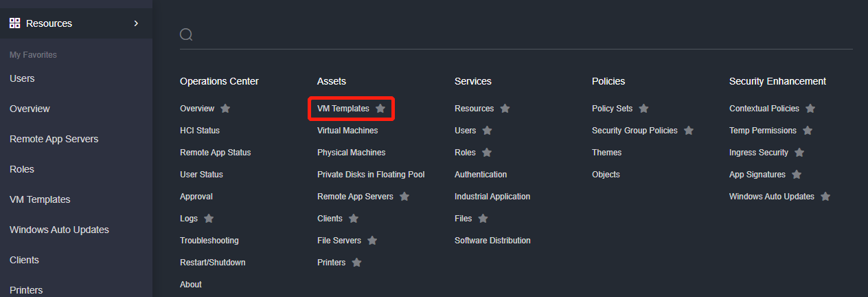Toggle favorite star beside VM Templates
This screenshot has height=297, width=868.
point(380,109)
